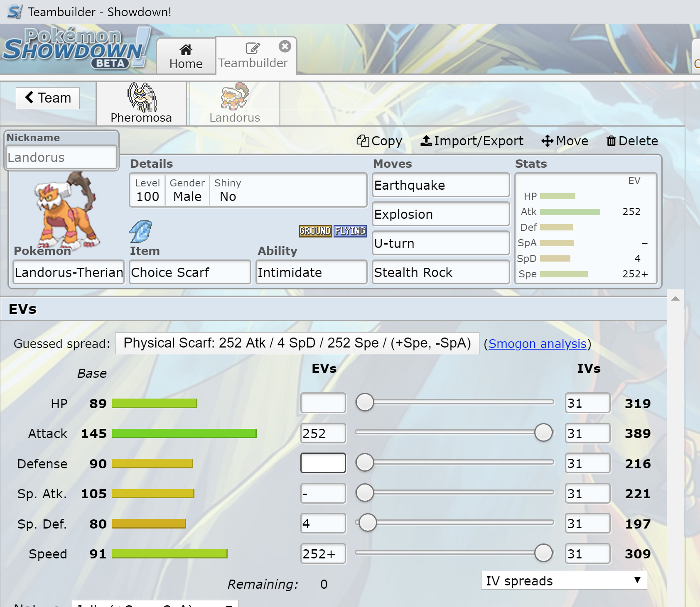Click the Pokémon Showdown logo
Screen dimensions: 700x607
(77, 49)
